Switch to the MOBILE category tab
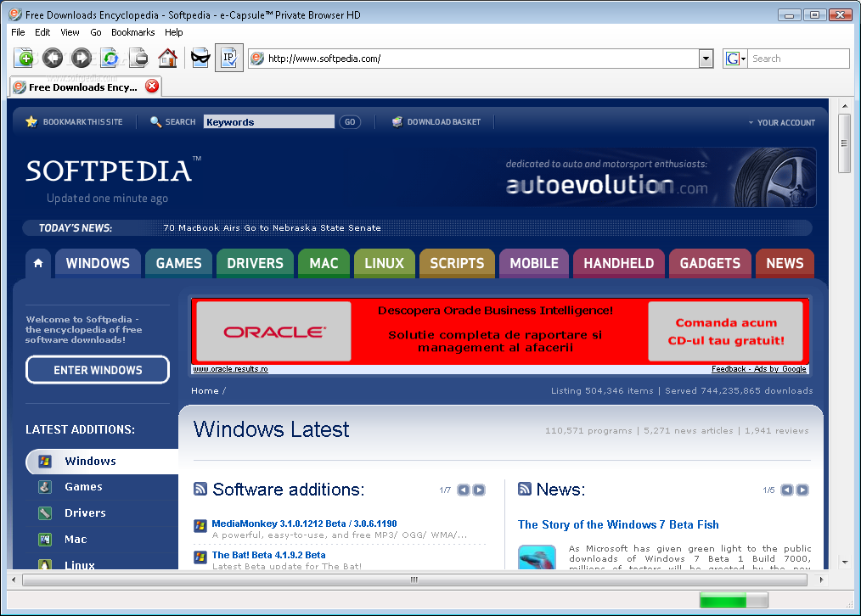This screenshot has height=616, width=861. [534, 263]
